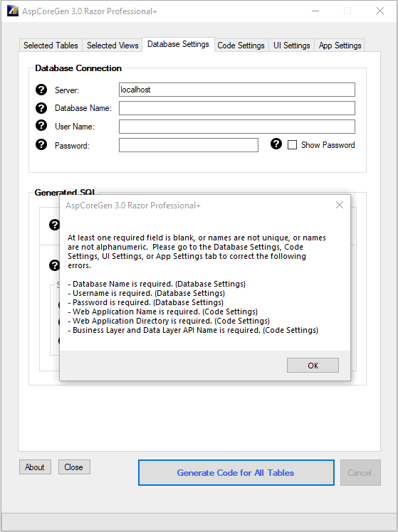This screenshot has width=398, height=532.
Task: Open the UI Settings tab
Action: point(291,46)
